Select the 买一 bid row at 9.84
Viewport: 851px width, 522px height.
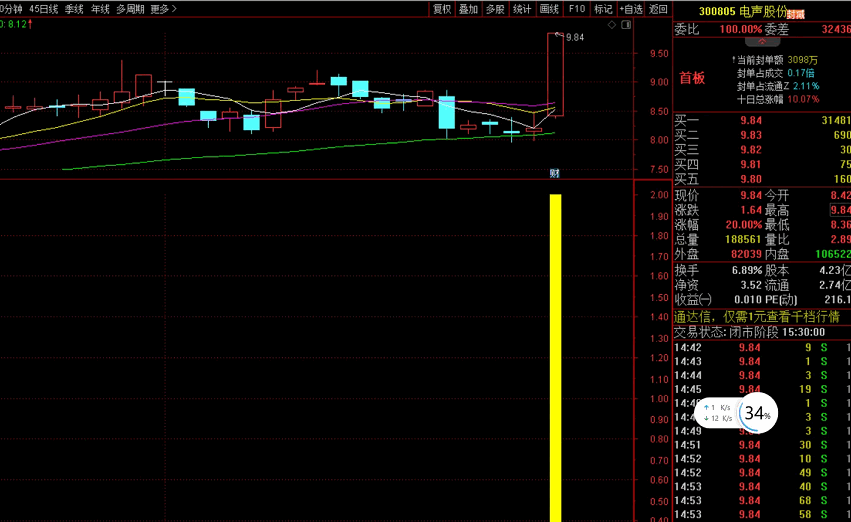point(762,120)
